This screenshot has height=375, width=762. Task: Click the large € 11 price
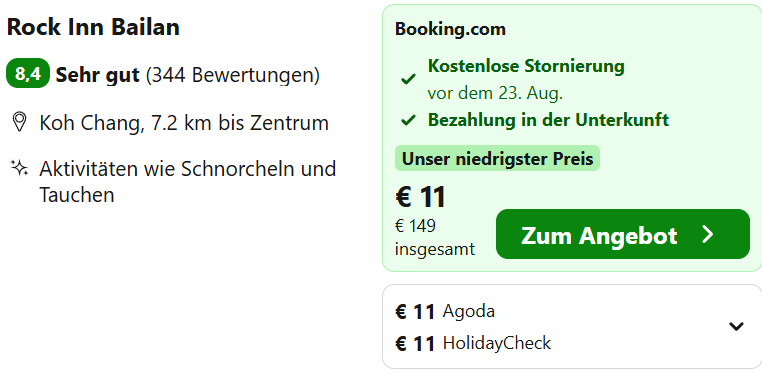pyautogui.click(x=421, y=197)
